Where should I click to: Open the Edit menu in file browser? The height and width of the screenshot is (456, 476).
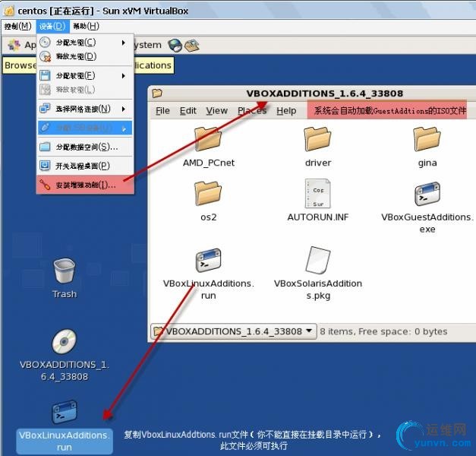click(188, 111)
